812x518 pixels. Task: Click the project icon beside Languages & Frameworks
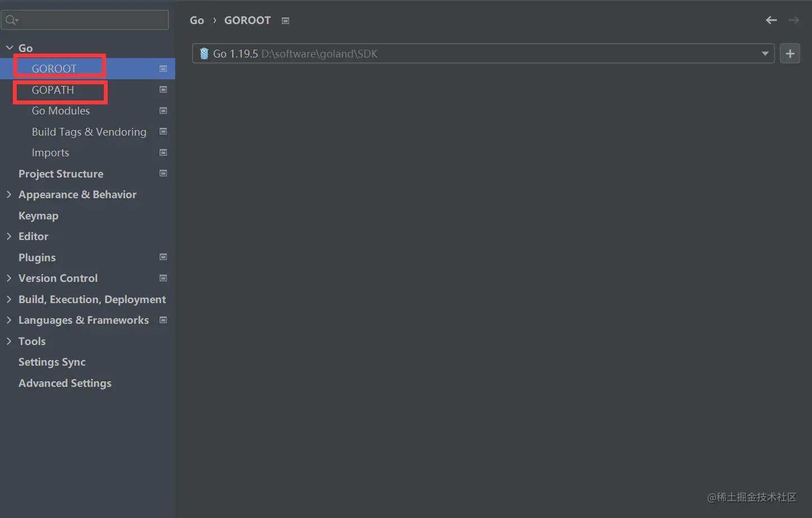(164, 320)
